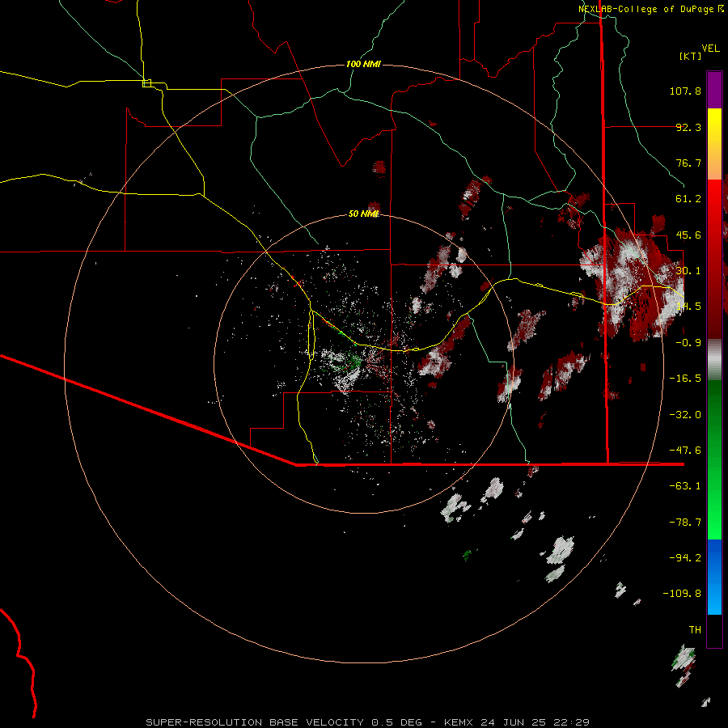Select the 61.2 scale value
This screenshot has height=728, width=728.
pyautogui.click(x=688, y=199)
